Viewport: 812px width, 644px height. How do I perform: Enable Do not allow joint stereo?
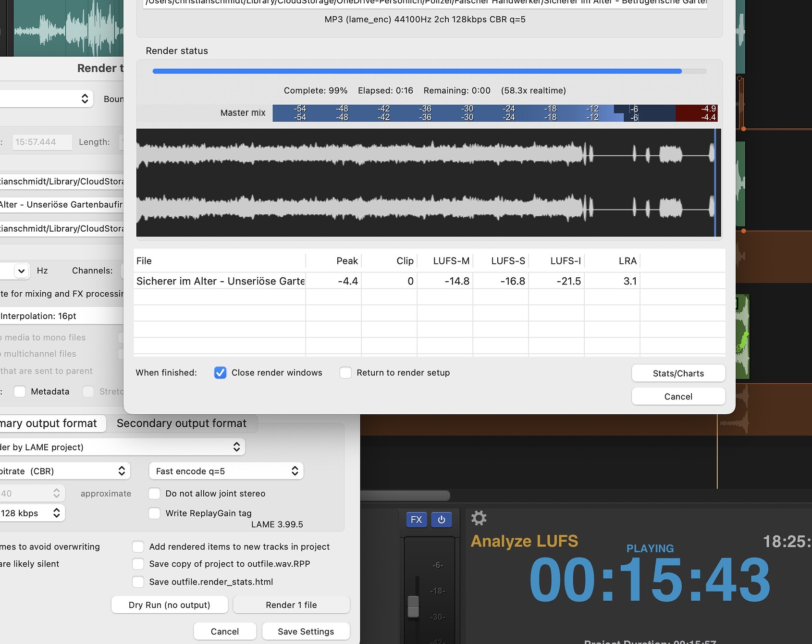[154, 494]
